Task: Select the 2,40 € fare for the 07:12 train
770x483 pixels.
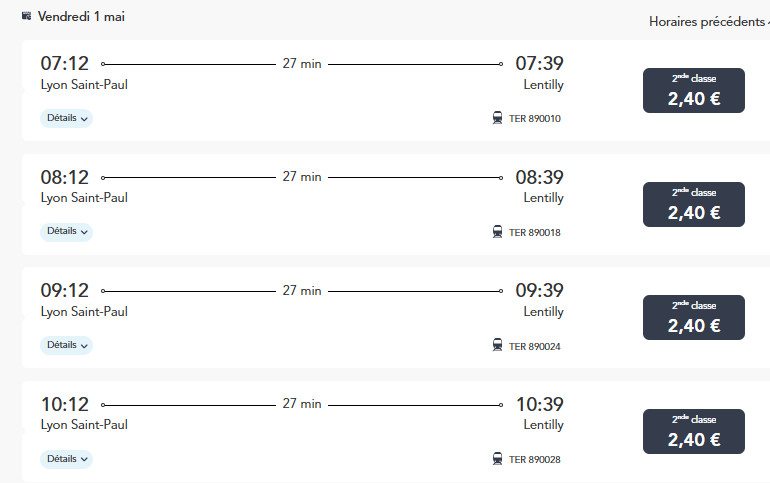Action: [x=693, y=91]
